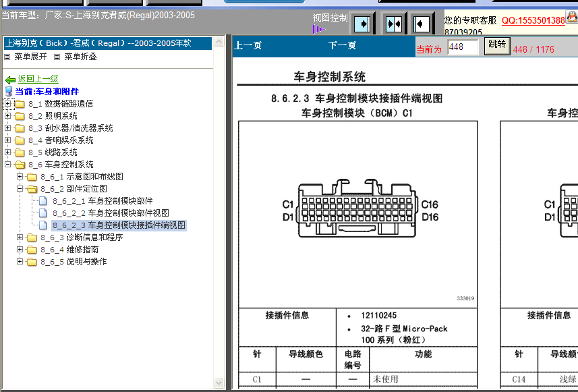The width and height of the screenshot is (578, 392).
Task: Click the 菜单展开 menu text
Action: [30, 57]
